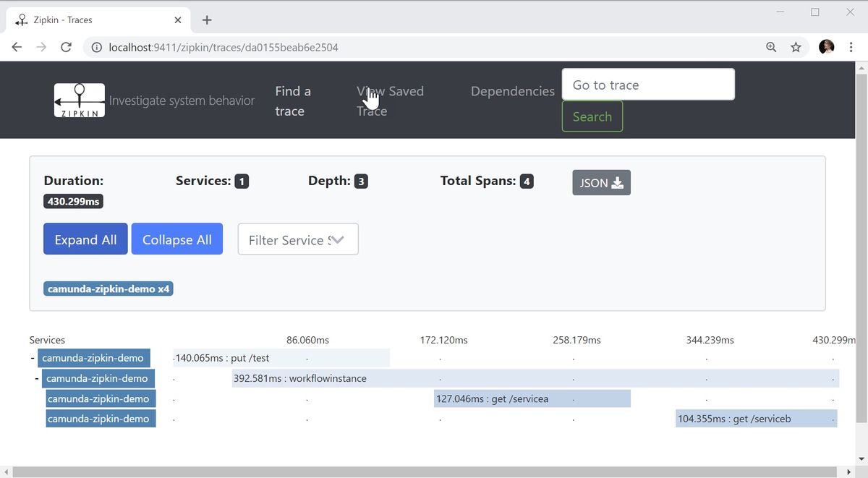The height and width of the screenshot is (478, 868).
Task: Click the 430.299ms duration badge
Action: click(x=73, y=202)
